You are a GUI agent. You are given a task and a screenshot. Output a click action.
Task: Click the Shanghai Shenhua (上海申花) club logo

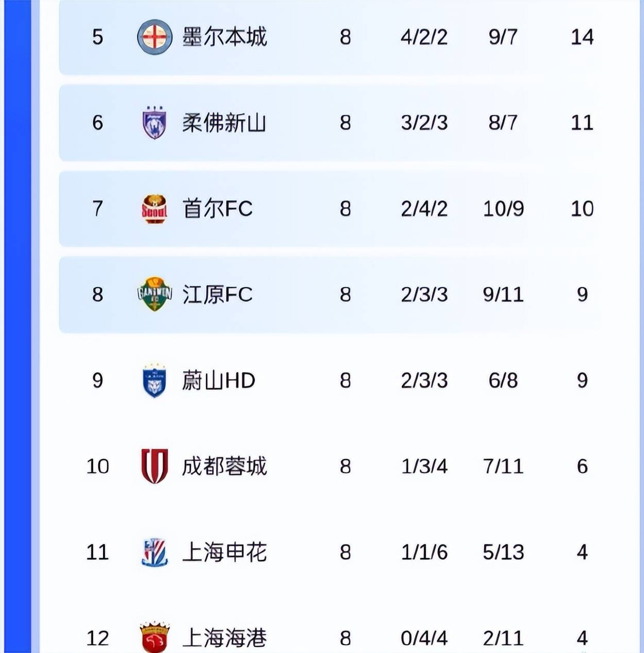154,552
